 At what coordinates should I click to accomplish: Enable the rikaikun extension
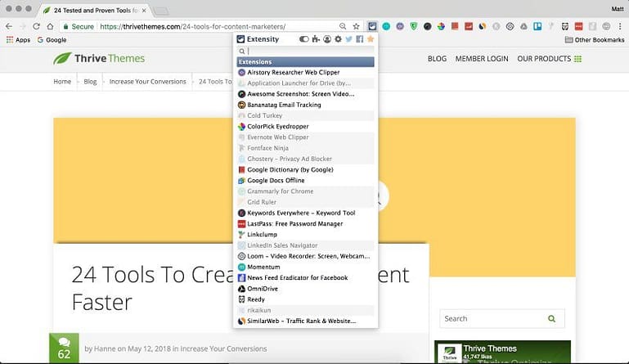305,310
